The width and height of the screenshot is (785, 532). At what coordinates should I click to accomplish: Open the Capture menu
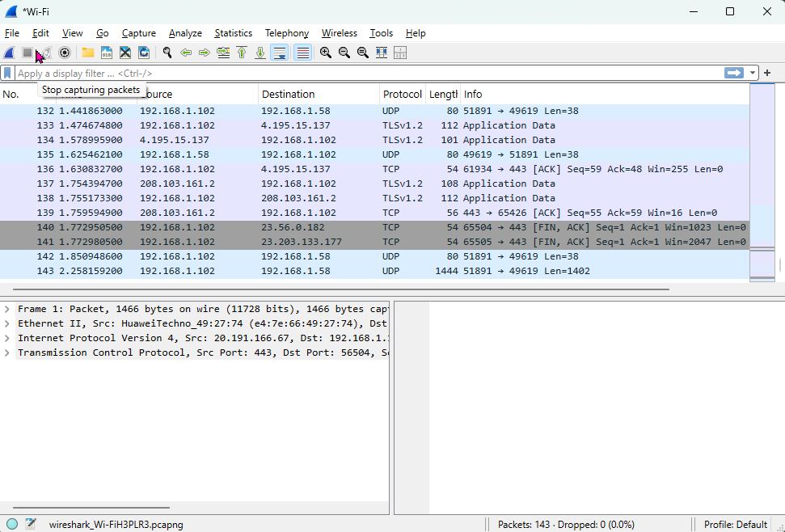[x=139, y=33]
